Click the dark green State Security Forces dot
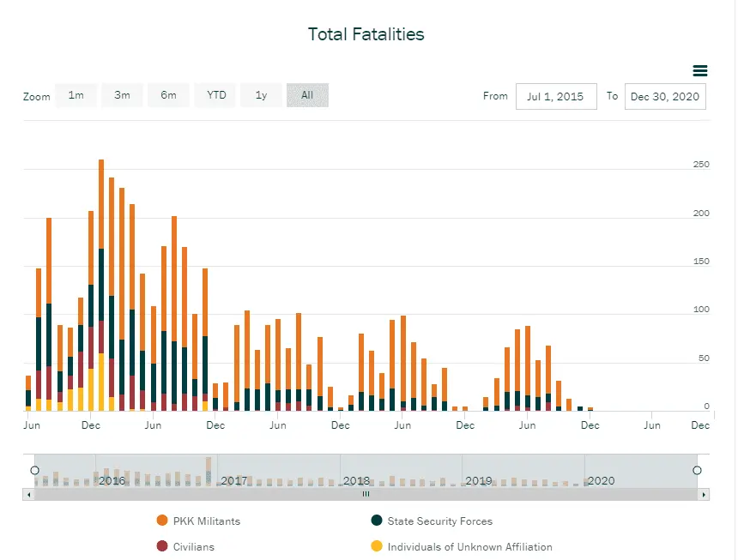The image size is (738, 560). pyautogui.click(x=377, y=521)
